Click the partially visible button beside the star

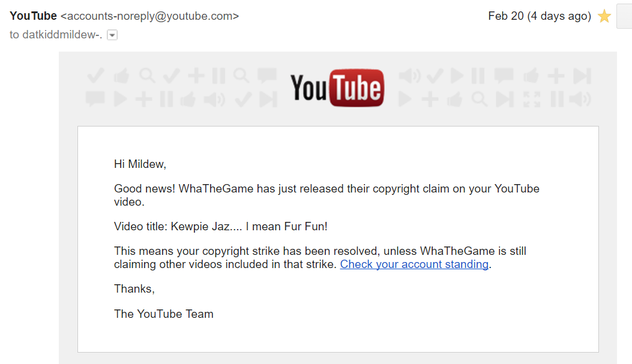[624, 16]
